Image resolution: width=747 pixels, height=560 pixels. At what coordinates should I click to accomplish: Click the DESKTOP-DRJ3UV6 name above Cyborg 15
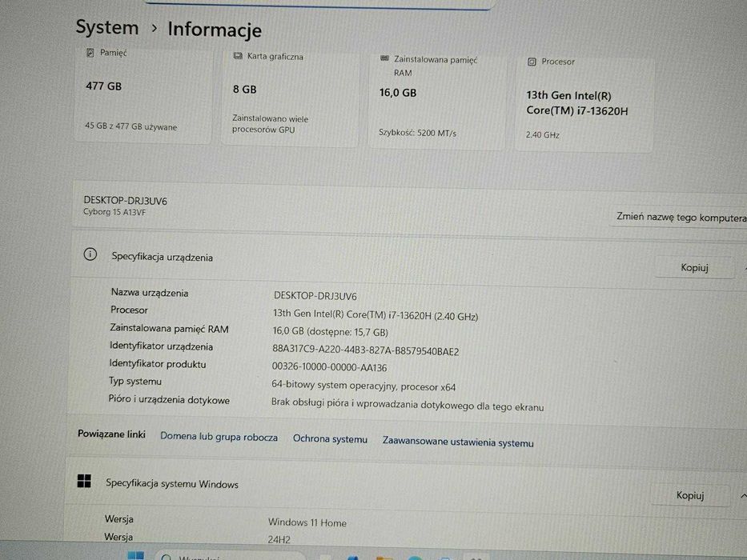[x=125, y=201]
